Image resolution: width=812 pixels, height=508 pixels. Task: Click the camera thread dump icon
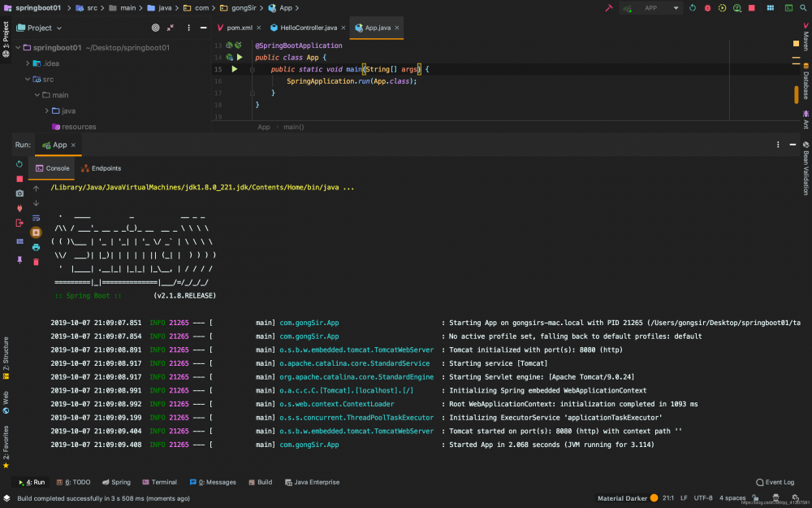pos(19,193)
